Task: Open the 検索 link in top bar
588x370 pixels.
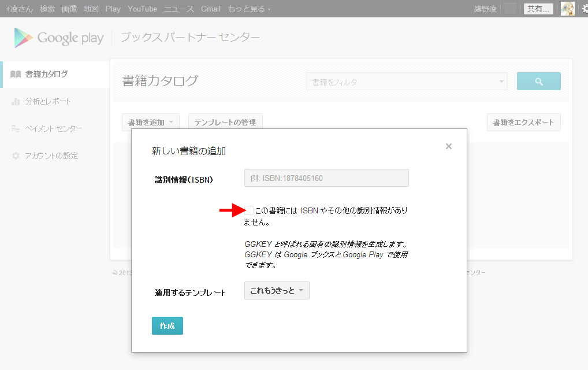Action: click(x=47, y=9)
